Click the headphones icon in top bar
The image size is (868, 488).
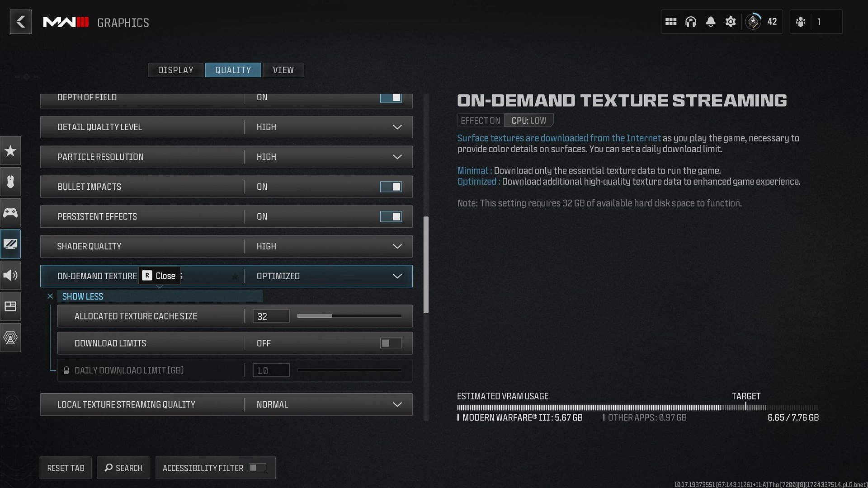(691, 22)
